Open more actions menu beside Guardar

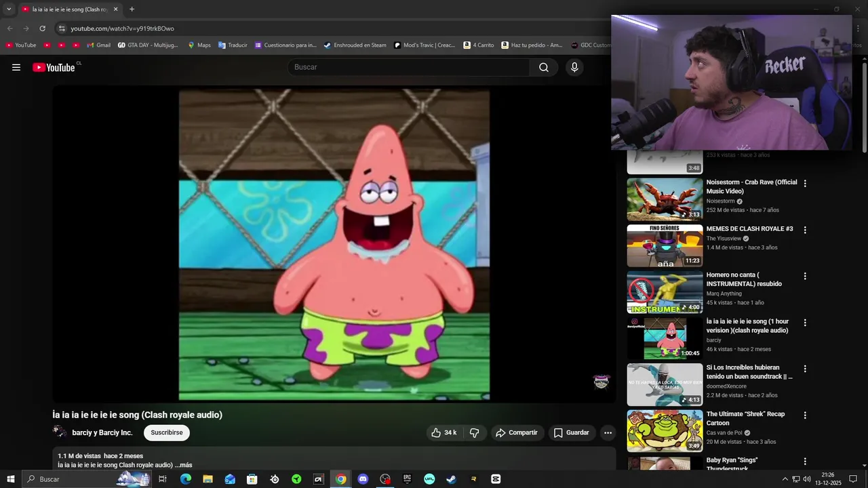pyautogui.click(x=608, y=432)
